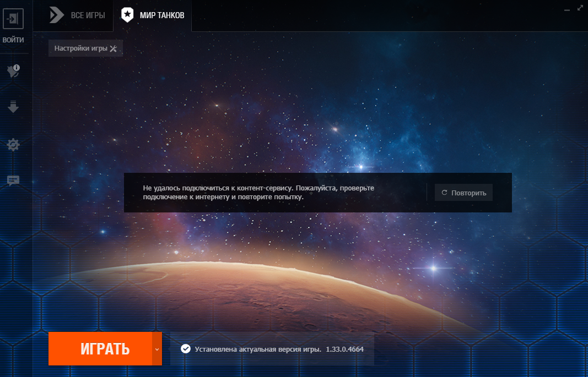The height and width of the screenshot is (377, 588).
Task: Maximize the launcher window
Action: coord(580,8)
